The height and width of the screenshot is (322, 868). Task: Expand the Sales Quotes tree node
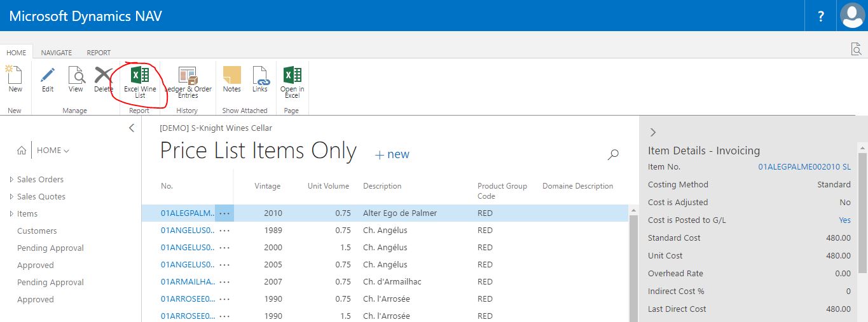[x=11, y=197]
